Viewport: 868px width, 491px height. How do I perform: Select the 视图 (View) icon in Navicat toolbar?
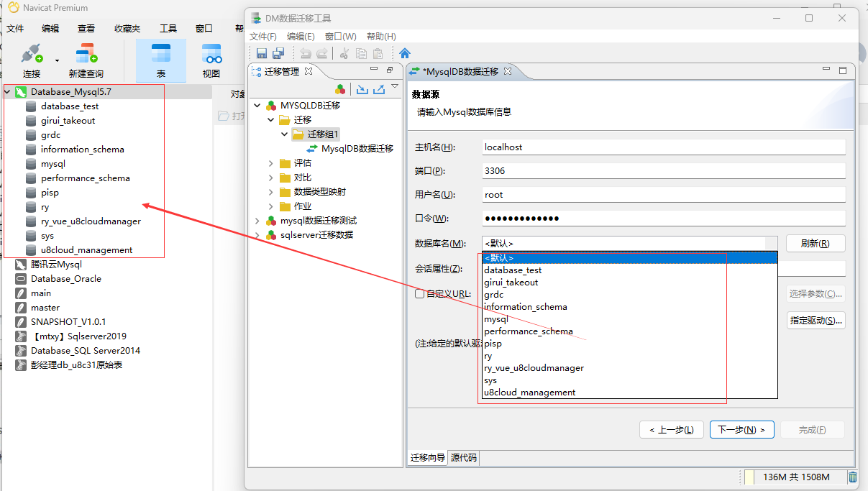click(211, 54)
